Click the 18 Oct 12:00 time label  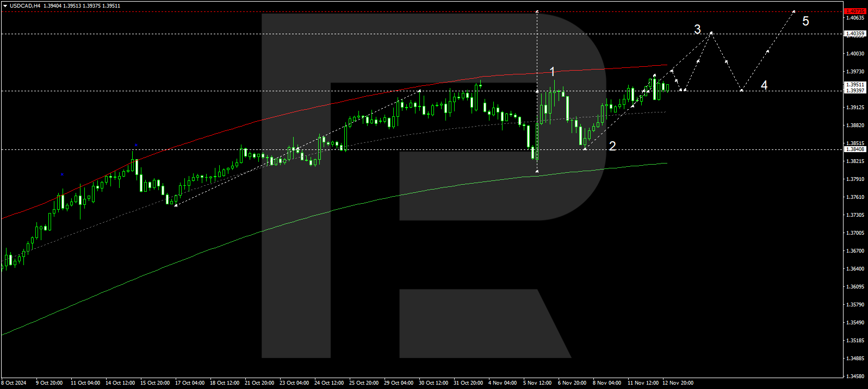(225, 383)
